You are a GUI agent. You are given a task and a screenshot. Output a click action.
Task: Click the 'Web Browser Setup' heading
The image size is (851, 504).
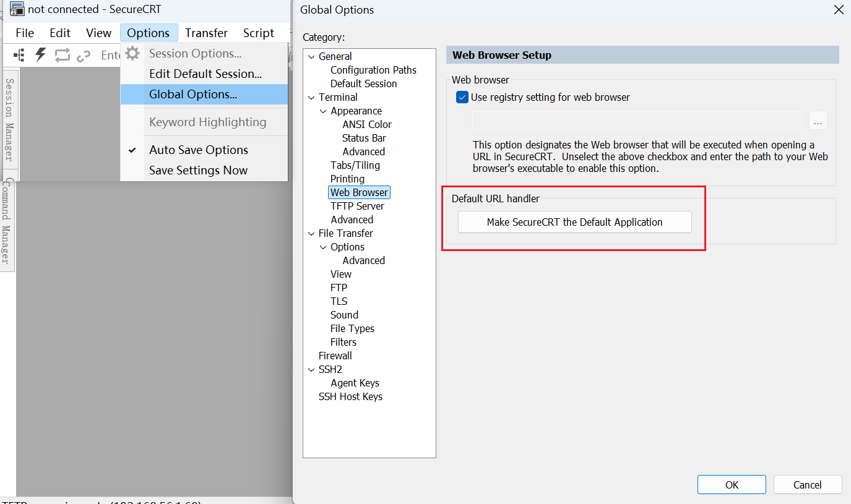pos(502,55)
